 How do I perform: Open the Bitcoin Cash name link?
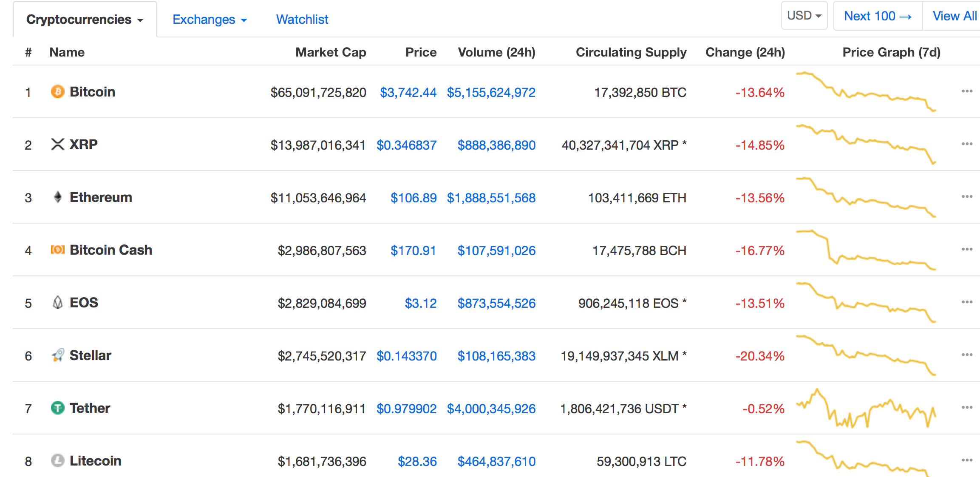(111, 250)
